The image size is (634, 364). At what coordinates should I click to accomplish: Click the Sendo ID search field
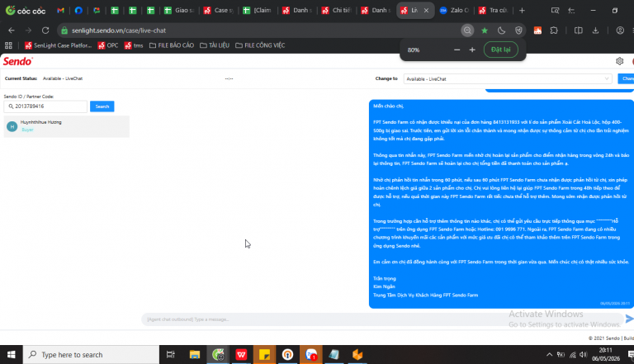coord(45,106)
